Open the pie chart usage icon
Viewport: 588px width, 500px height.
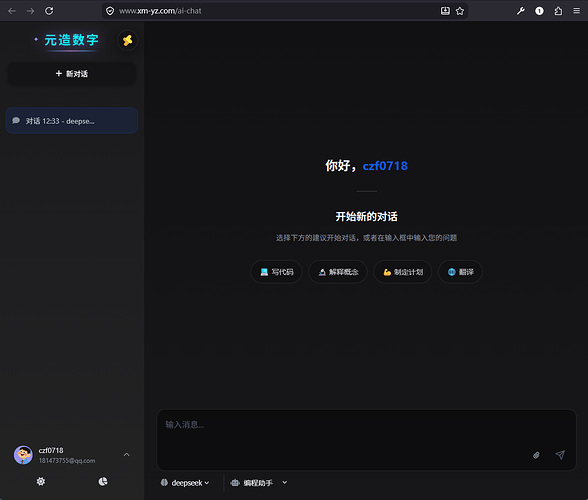pos(103,481)
